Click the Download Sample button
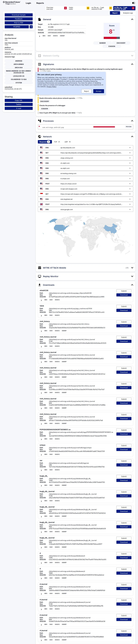 coord(18,15)
